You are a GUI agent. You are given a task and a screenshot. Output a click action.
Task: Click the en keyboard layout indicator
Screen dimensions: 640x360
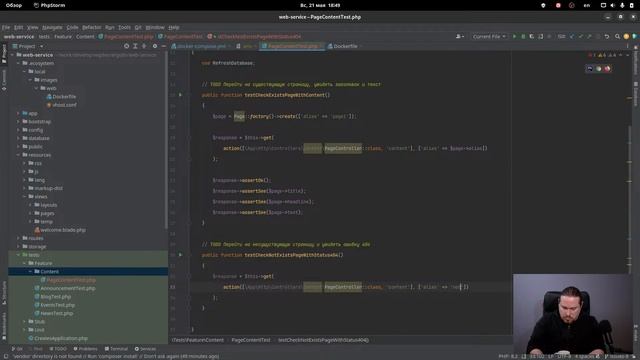coord(587,5)
